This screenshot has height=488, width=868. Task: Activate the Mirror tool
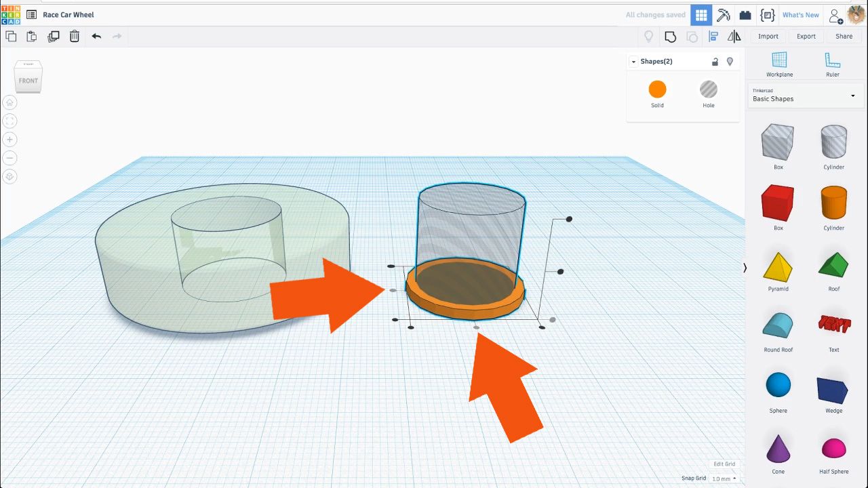(734, 37)
